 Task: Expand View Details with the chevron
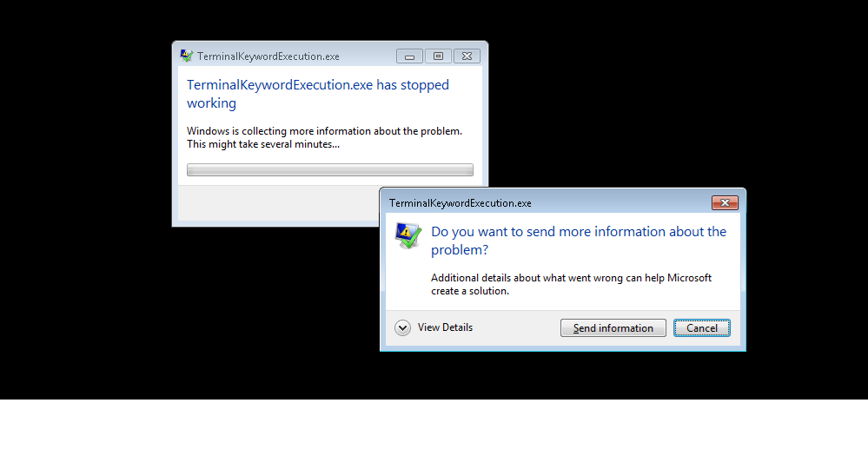click(402, 328)
